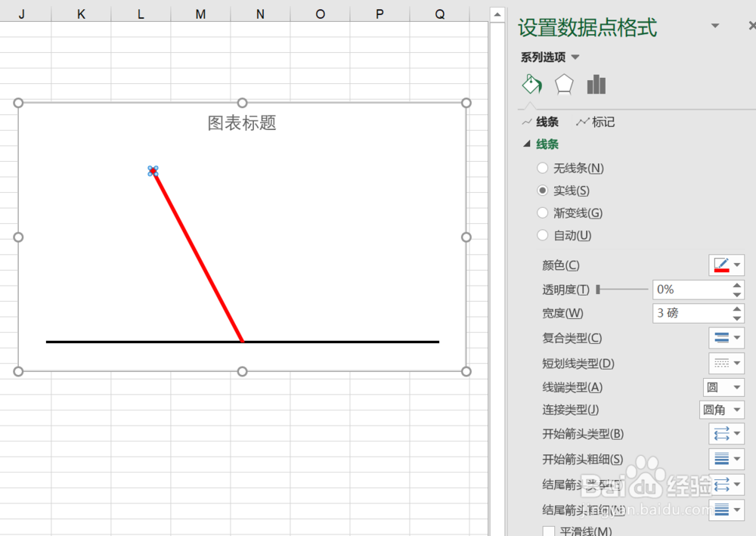Open the 线端类型 cap type dropdown showing 圆

point(723,387)
